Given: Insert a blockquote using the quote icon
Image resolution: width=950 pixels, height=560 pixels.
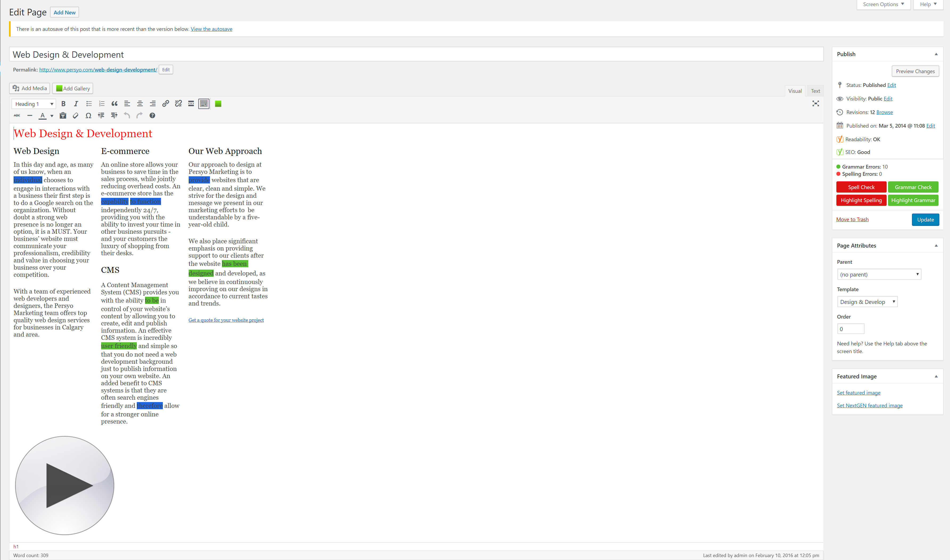Looking at the screenshot, I should click(x=114, y=104).
